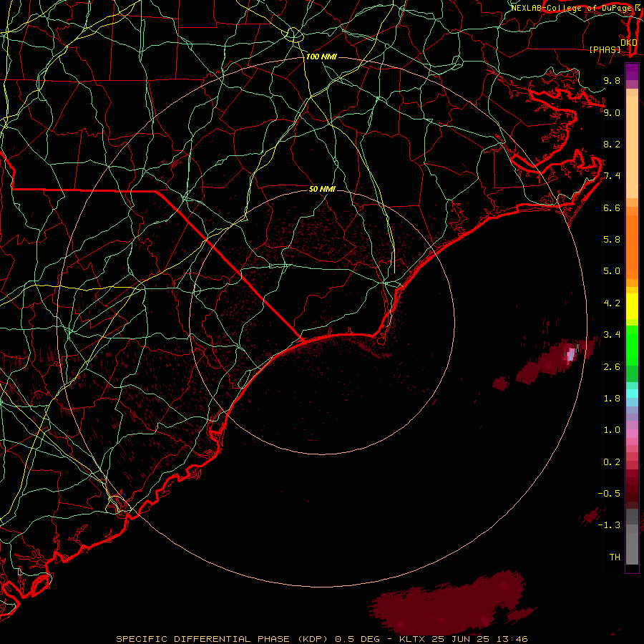Click the 8.2 scale value
Image resolution: width=644 pixels, height=644 pixels.
point(612,144)
